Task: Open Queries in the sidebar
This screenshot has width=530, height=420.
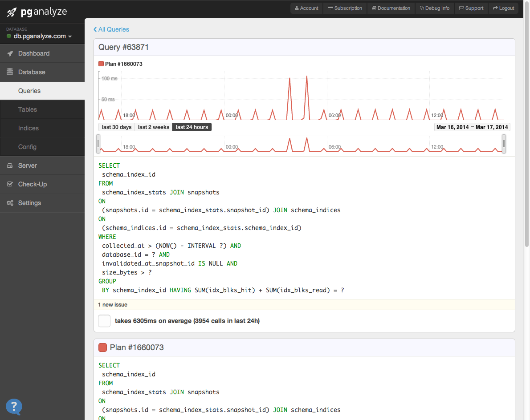Action: (42, 90)
